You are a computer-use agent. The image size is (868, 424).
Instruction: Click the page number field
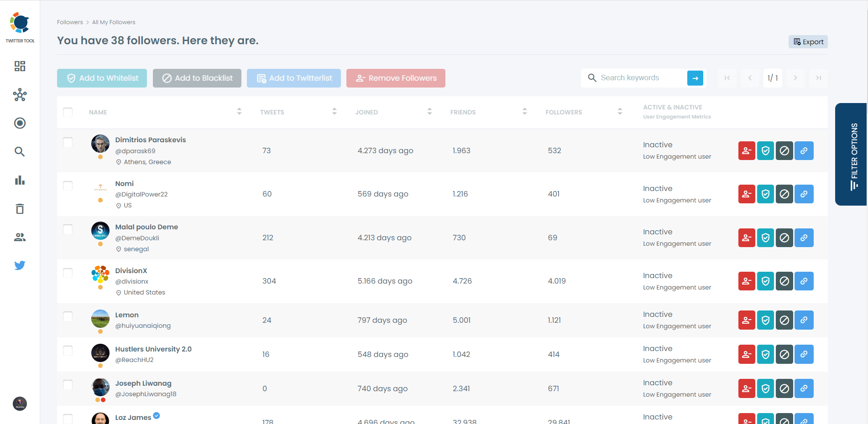pyautogui.click(x=773, y=78)
